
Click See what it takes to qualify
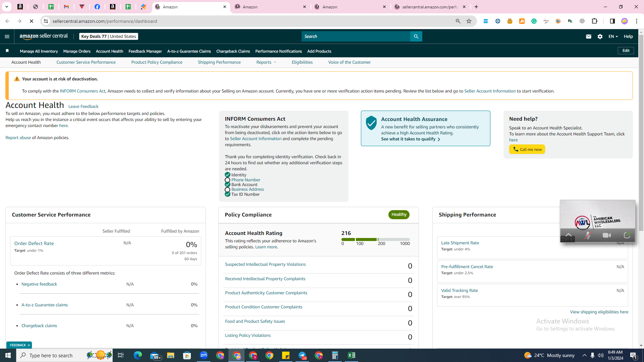[x=411, y=139]
